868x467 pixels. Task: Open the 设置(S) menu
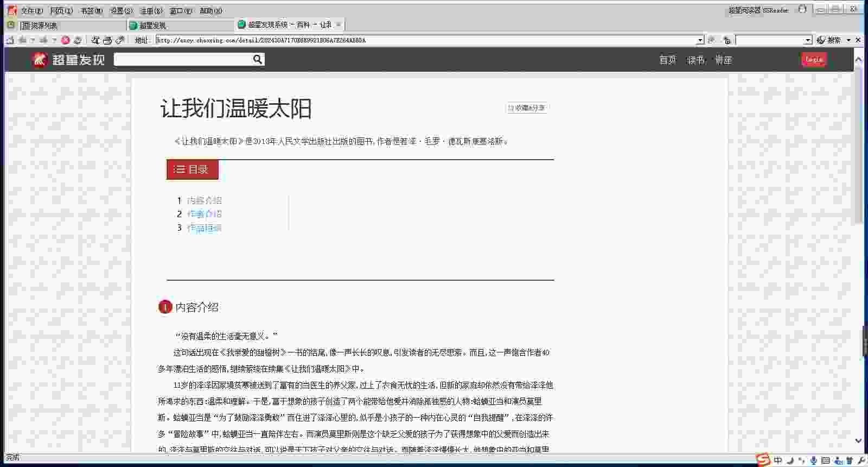click(121, 10)
